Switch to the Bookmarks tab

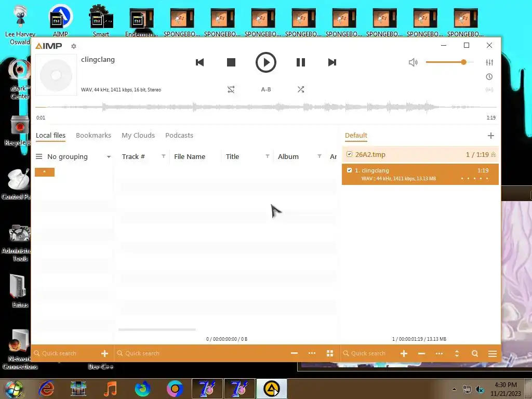(x=94, y=136)
